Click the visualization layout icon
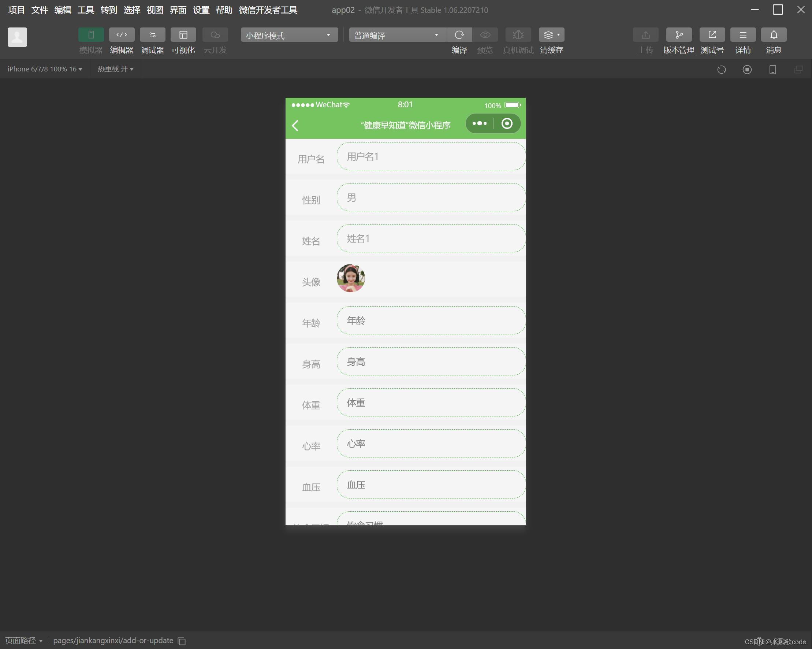This screenshot has width=812, height=649. pos(183,35)
